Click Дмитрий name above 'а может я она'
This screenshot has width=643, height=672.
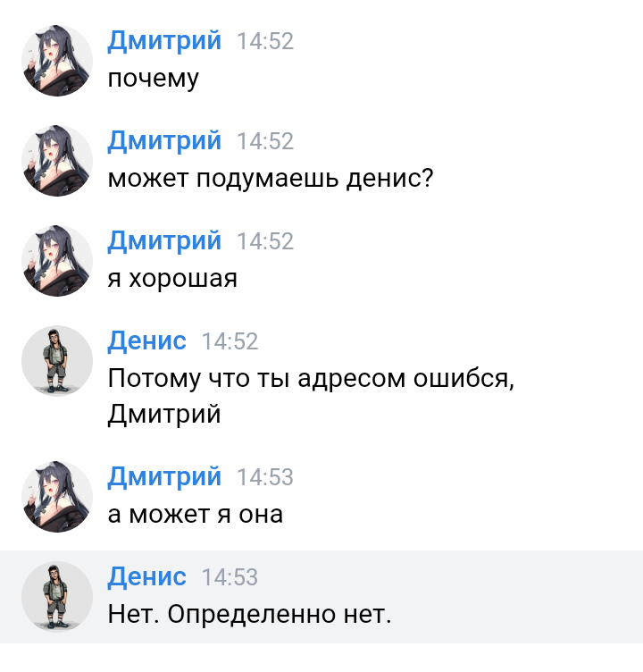coord(164,477)
